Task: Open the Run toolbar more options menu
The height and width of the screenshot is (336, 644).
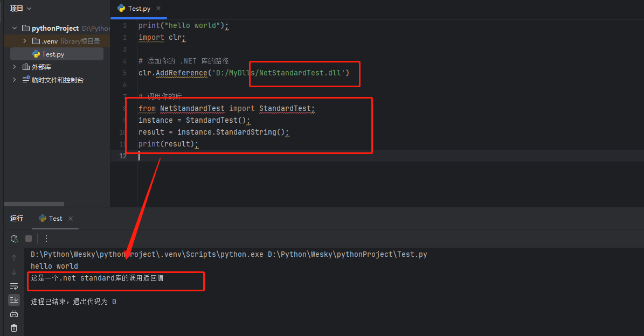Action: pyautogui.click(x=46, y=239)
